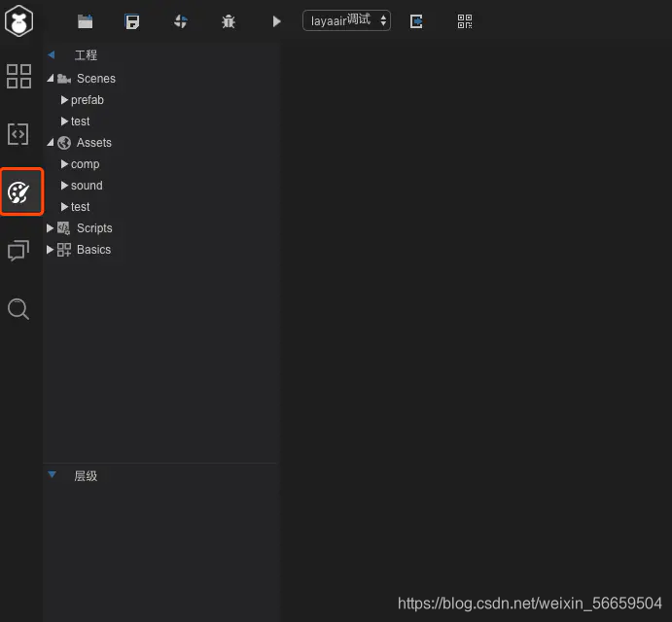Collapse the 工程 panel arrow

(x=52, y=54)
